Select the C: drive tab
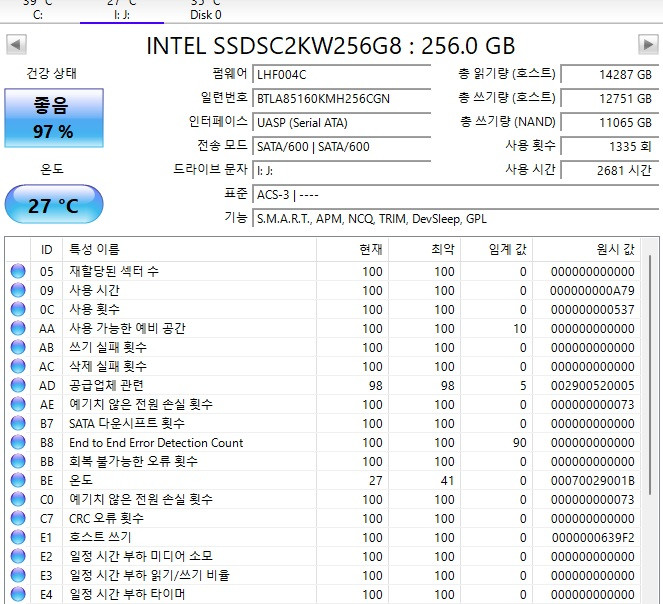Viewport: 663px width, 604px height. 38,11
